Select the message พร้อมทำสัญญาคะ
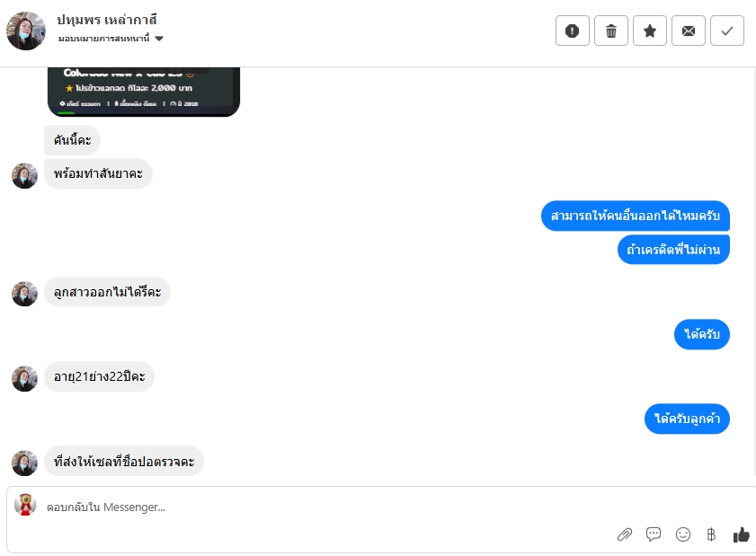The height and width of the screenshot is (556, 756). click(98, 173)
